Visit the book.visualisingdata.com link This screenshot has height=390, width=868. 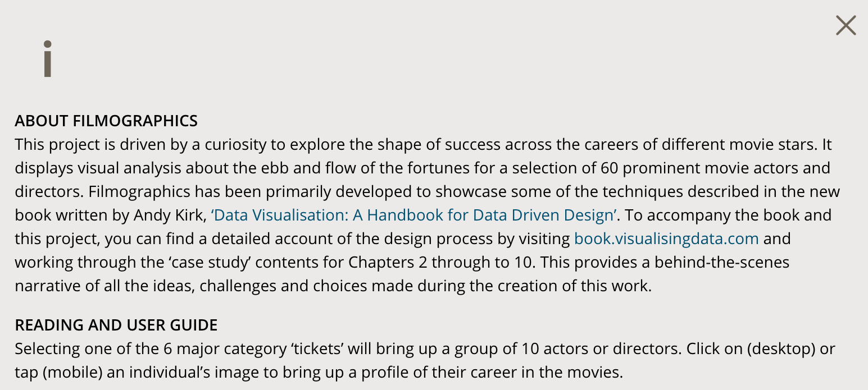click(x=666, y=239)
